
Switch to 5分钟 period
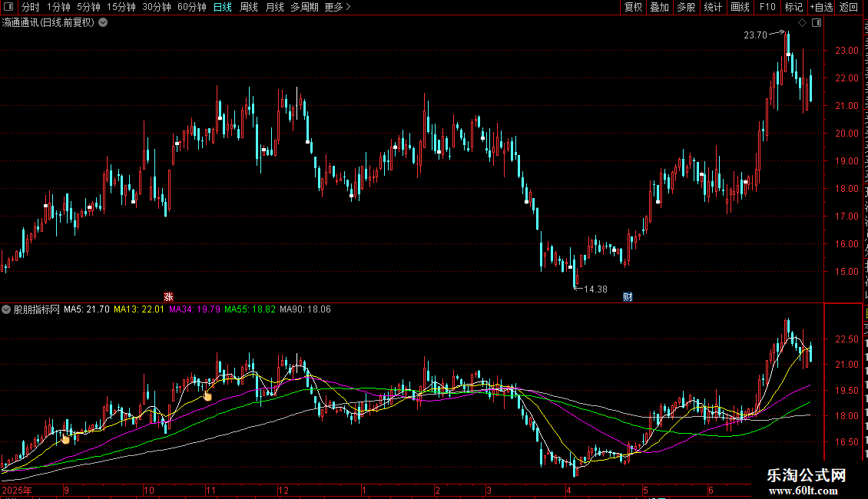(88, 7)
